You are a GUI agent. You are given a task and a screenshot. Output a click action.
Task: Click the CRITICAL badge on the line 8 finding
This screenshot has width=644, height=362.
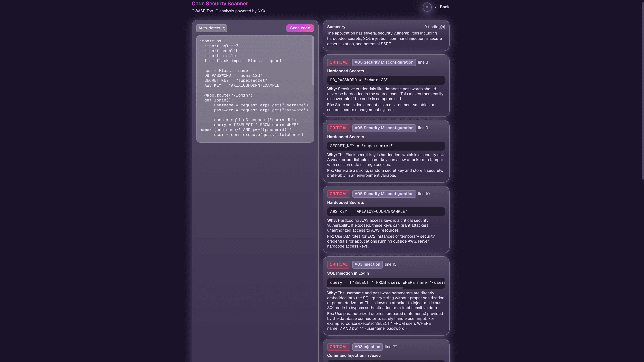click(339, 62)
